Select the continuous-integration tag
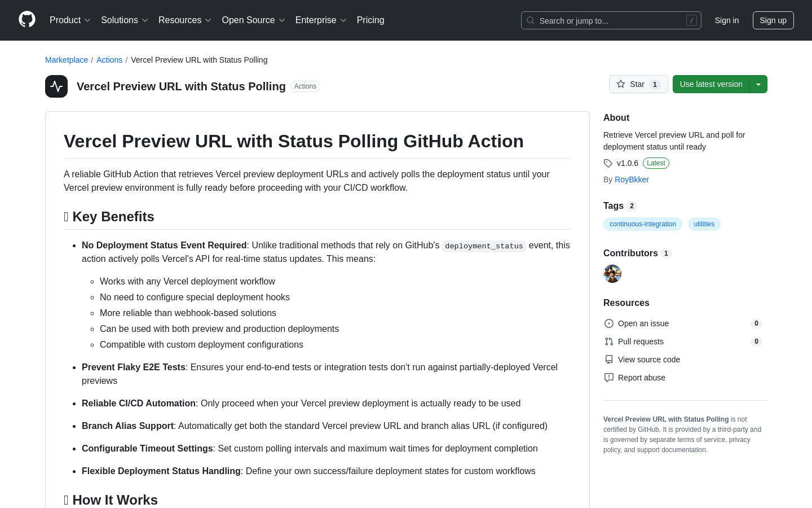This screenshot has width=812, height=508. pyautogui.click(x=643, y=224)
